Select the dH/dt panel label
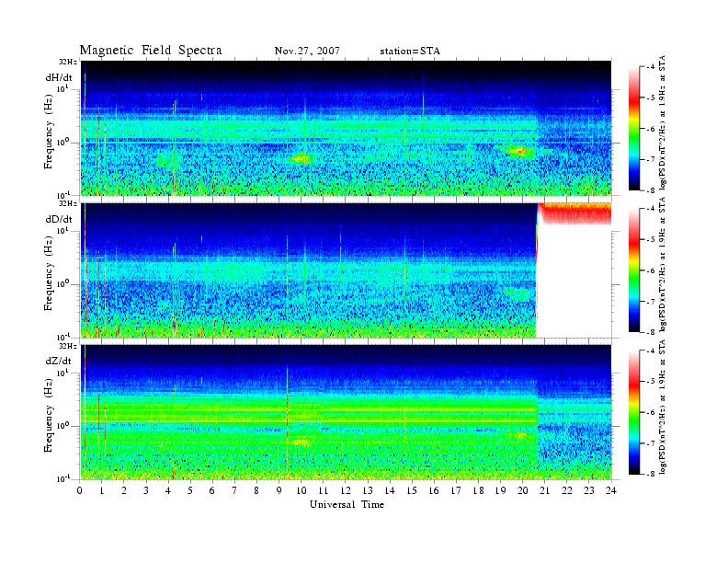This screenshot has height=563, width=728. (x=59, y=77)
